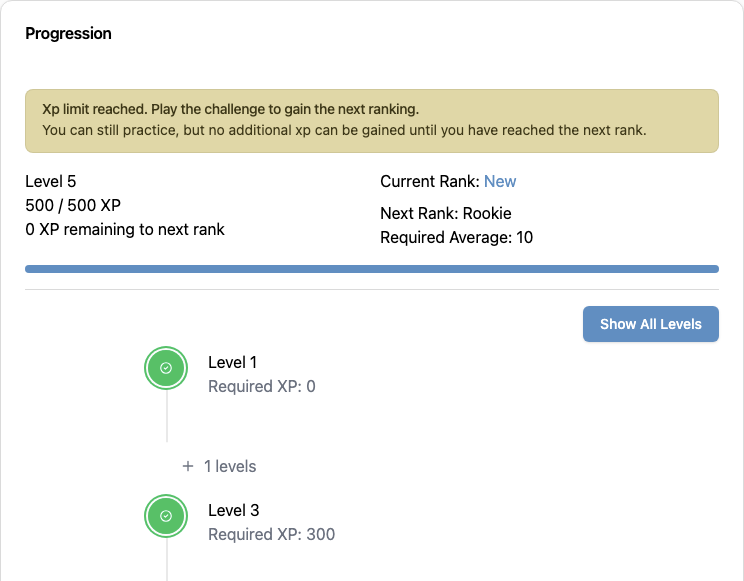Click the Current Rank label

click(430, 181)
